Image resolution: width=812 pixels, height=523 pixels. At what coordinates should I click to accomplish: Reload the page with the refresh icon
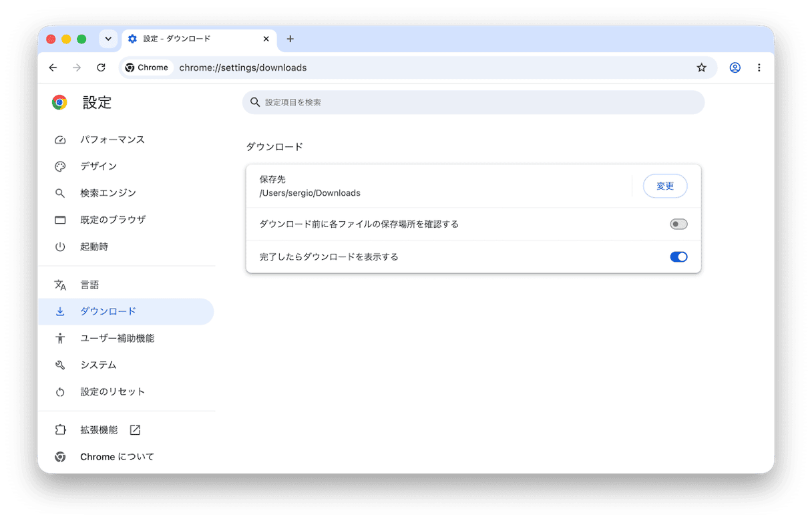coord(101,67)
